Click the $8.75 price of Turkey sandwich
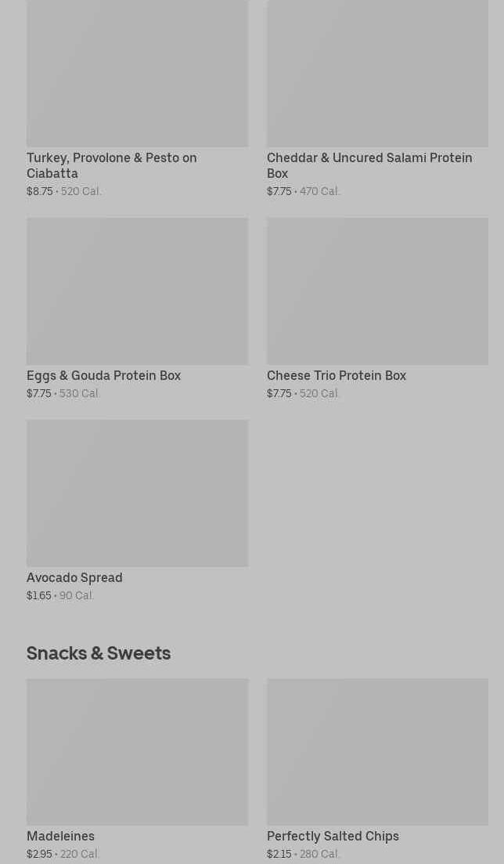This screenshot has height=864, width=504. point(39,192)
